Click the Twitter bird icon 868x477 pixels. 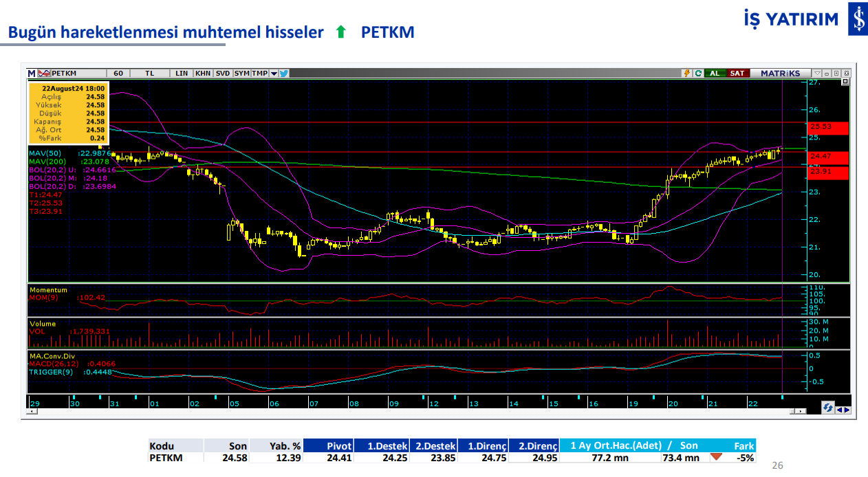point(283,73)
